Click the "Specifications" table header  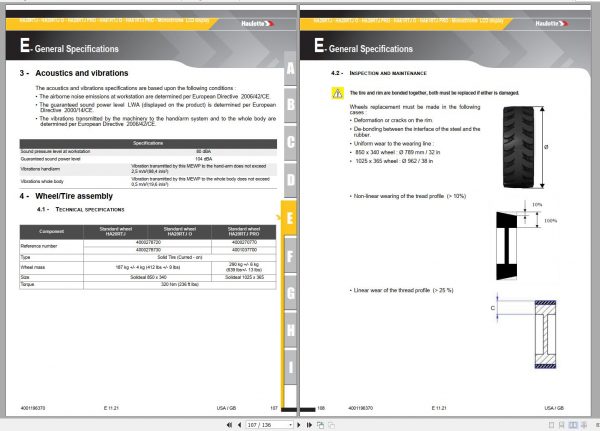point(148,143)
